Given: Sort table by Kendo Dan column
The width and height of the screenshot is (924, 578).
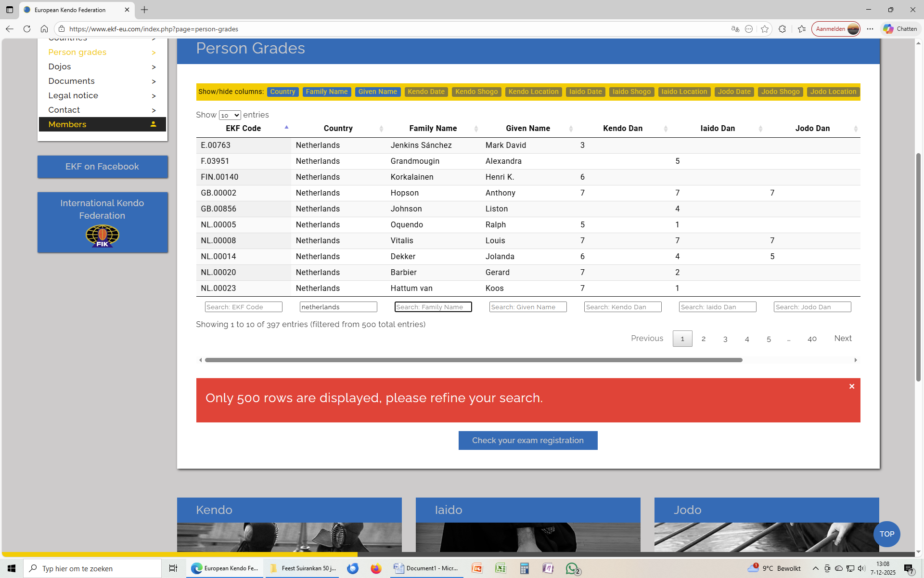Looking at the screenshot, I should click(623, 128).
